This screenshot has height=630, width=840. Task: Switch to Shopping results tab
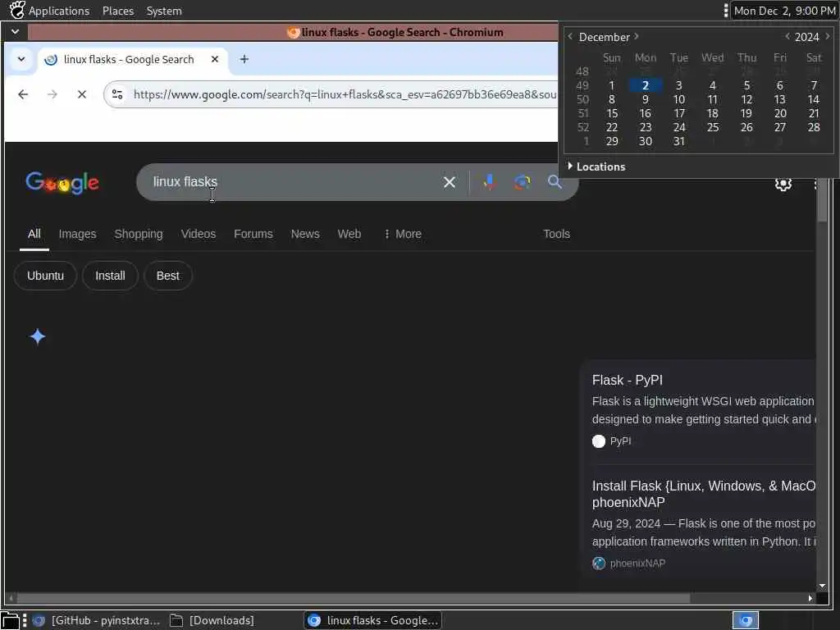pos(138,234)
